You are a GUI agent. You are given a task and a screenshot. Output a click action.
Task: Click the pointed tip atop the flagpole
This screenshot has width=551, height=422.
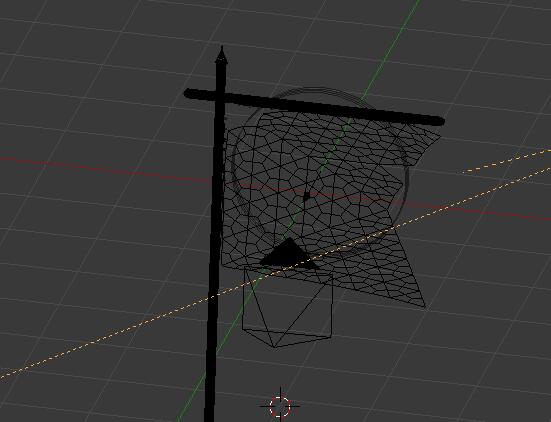(221, 55)
